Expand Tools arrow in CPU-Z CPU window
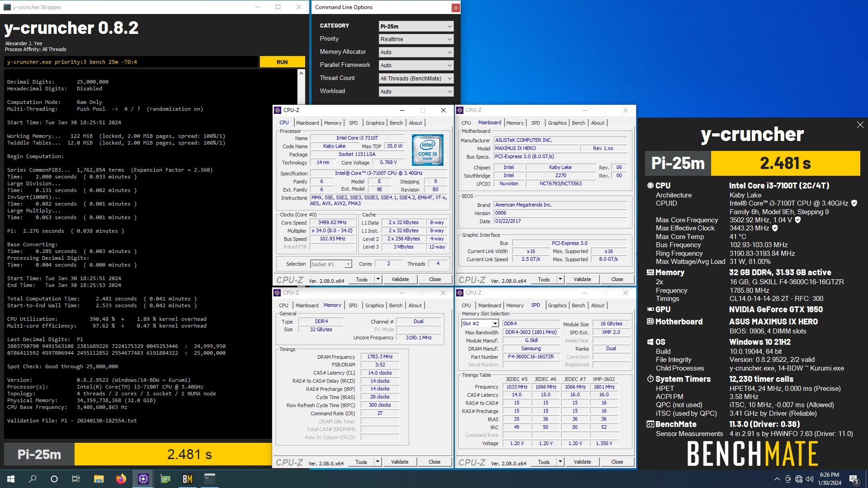This screenshot has height=488, width=868. point(378,280)
